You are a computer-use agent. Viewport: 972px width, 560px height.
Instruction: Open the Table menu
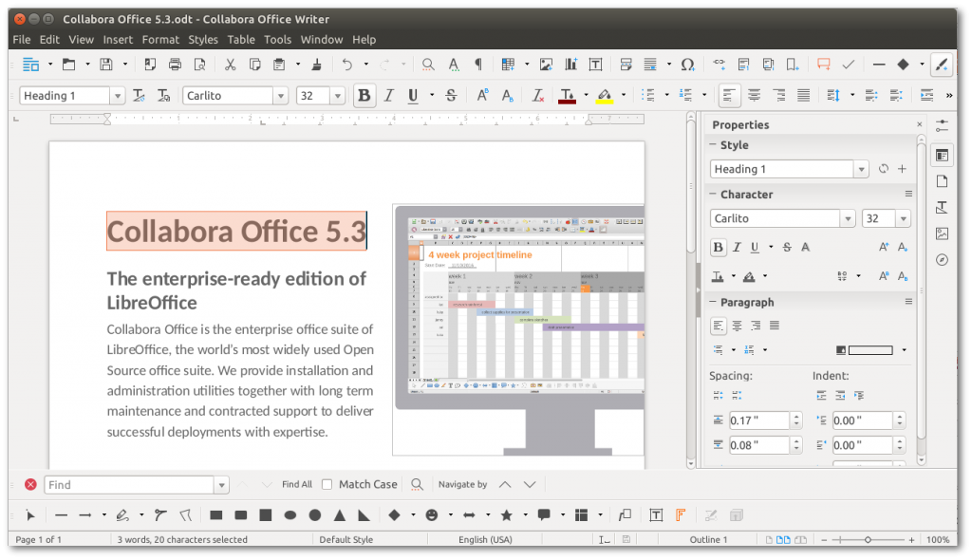point(241,40)
